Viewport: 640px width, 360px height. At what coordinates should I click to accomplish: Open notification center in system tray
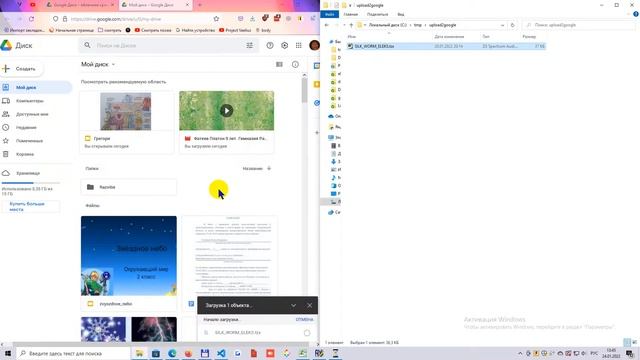click(x=630, y=353)
